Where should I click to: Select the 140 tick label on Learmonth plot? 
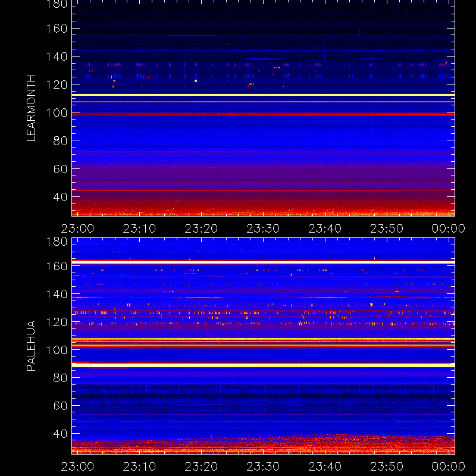(57, 57)
